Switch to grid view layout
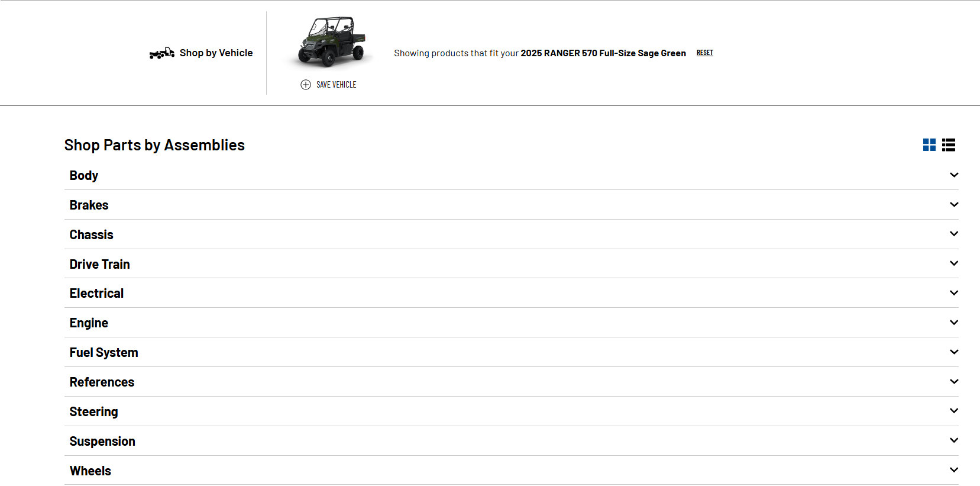The height and width of the screenshot is (486, 980). point(929,145)
